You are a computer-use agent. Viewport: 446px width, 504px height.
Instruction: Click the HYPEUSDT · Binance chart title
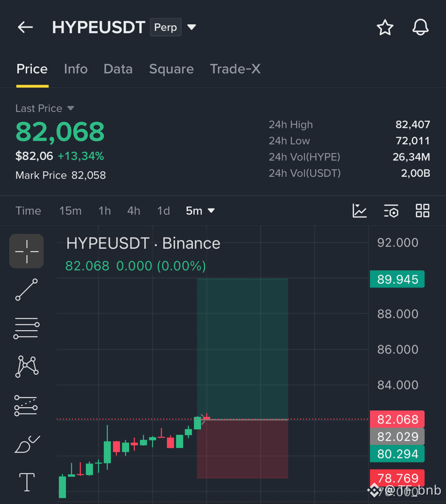pos(143,243)
